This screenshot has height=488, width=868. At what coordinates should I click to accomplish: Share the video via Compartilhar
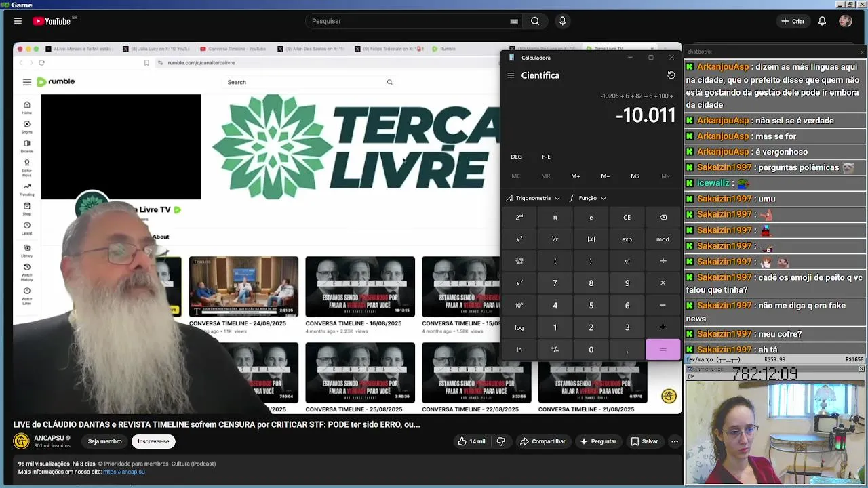point(542,441)
